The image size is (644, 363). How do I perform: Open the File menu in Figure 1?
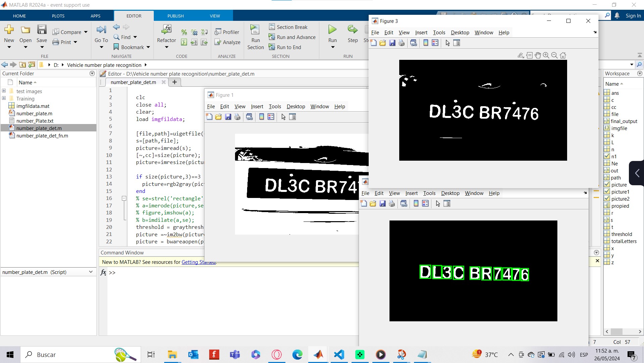pyautogui.click(x=211, y=107)
